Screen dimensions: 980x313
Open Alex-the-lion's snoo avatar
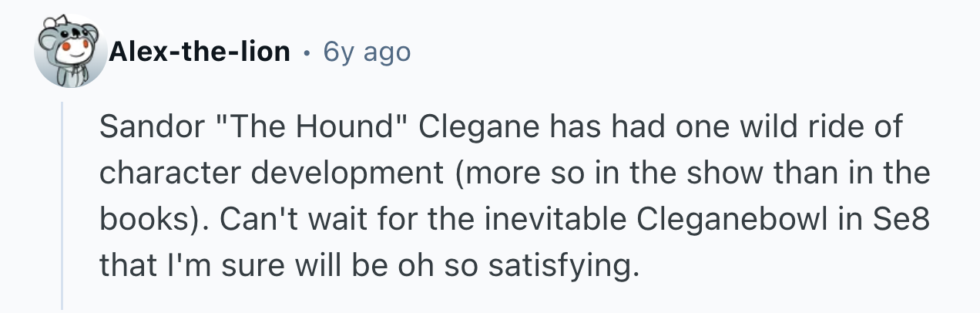[x=71, y=54]
